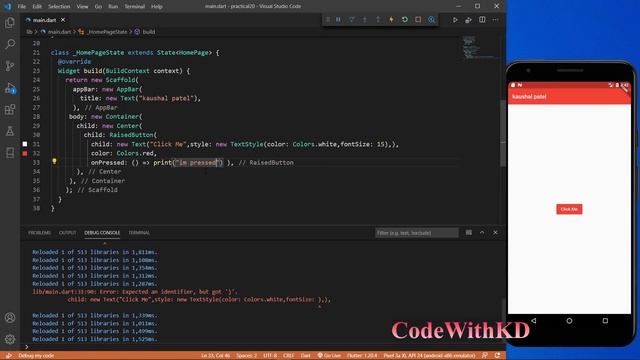This screenshot has height=360, width=640.
Task: Open the Selection menu
Action: [x=59, y=6]
